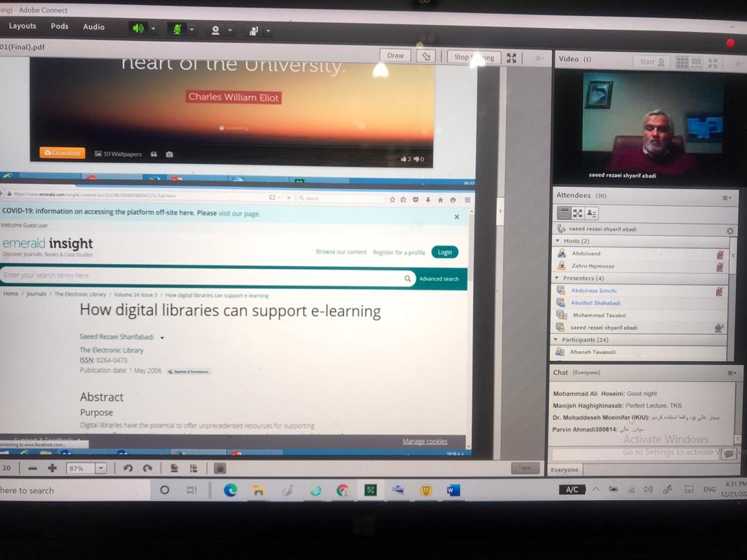
Task: Open the Share pod options menu
Action: (x=539, y=59)
